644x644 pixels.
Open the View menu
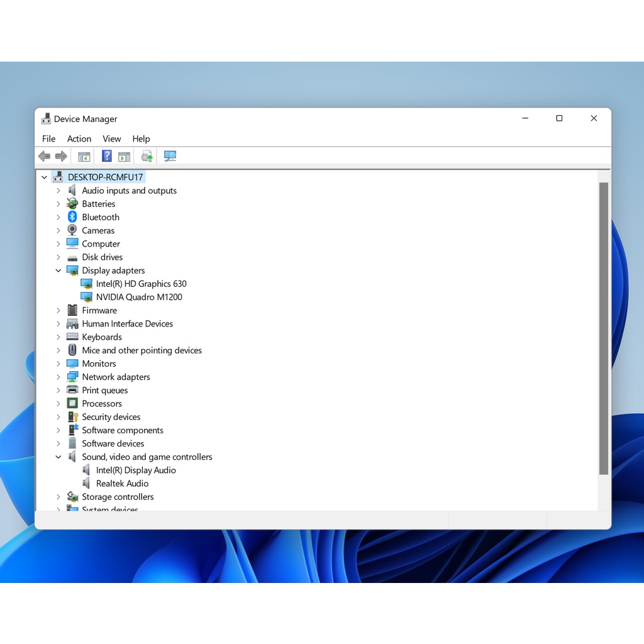112,139
